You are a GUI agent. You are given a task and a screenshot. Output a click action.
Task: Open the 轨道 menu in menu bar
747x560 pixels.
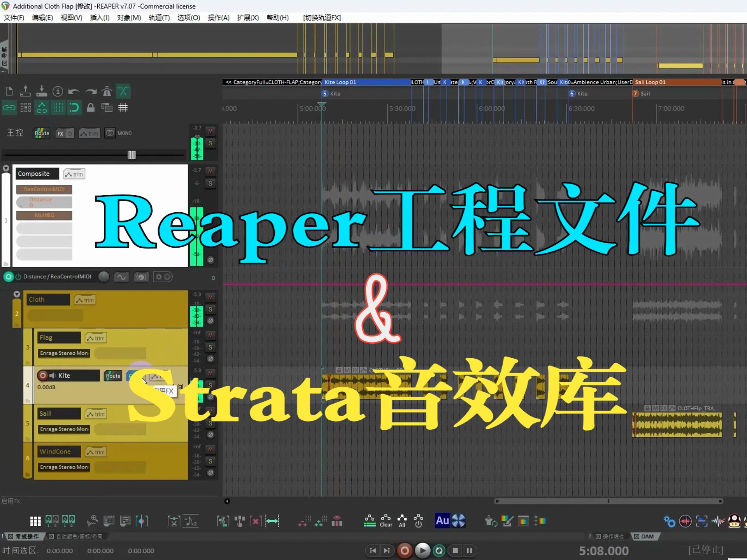pyautogui.click(x=158, y=17)
